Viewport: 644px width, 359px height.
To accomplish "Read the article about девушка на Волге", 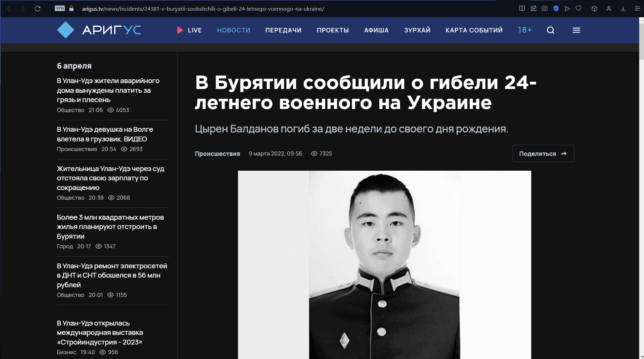I will (105, 134).
